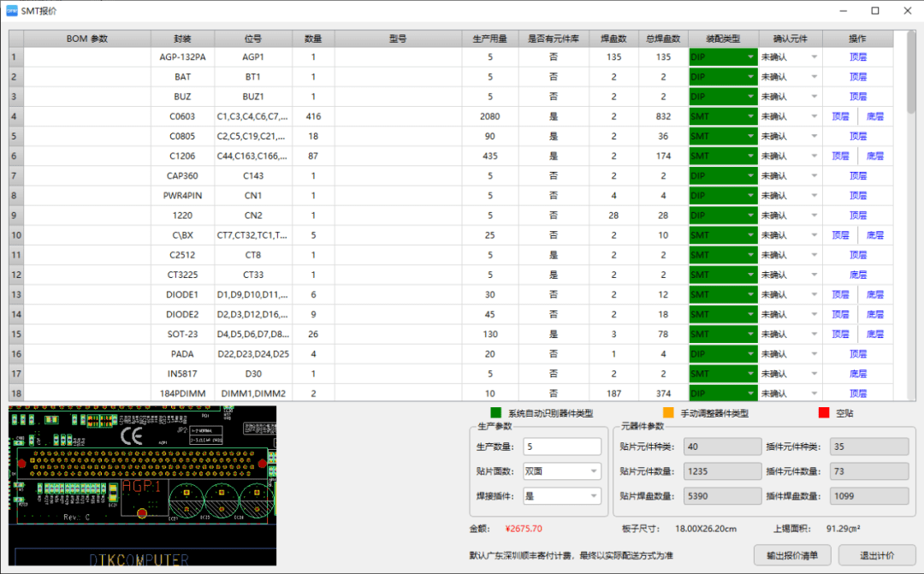
Task: Click the 输出报价清单 button
Action: click(x=792, y=555)
